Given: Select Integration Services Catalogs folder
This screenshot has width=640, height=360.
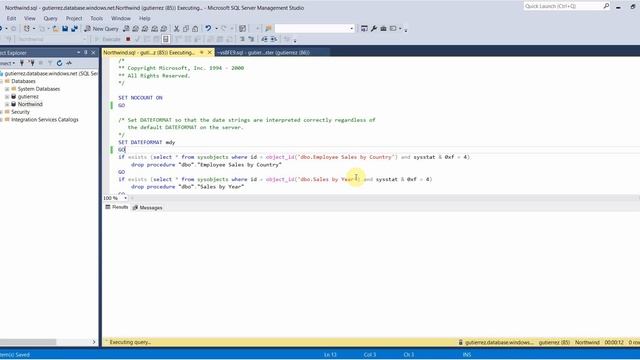Looking at the screenshot, I should click(x=44, y=120).
